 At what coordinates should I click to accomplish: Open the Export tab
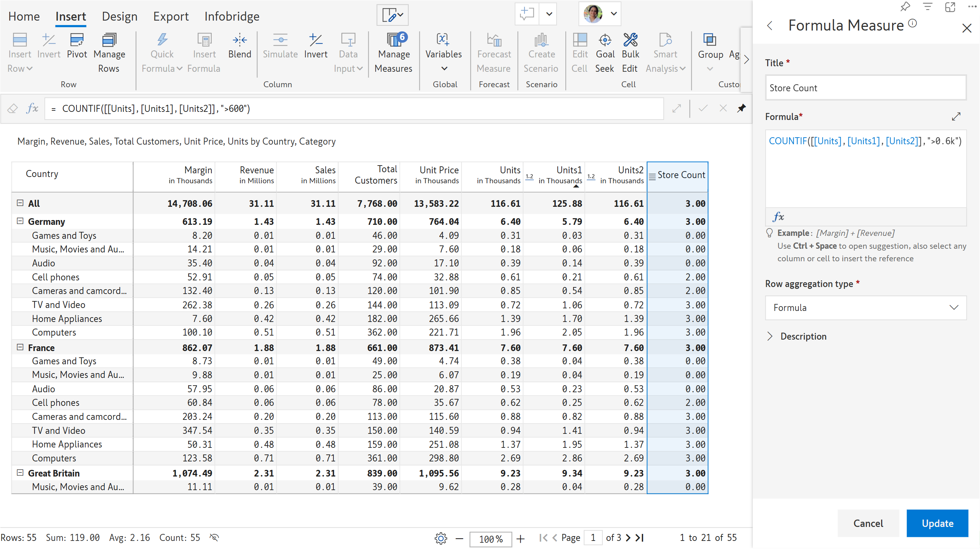(x=171, y=16)
